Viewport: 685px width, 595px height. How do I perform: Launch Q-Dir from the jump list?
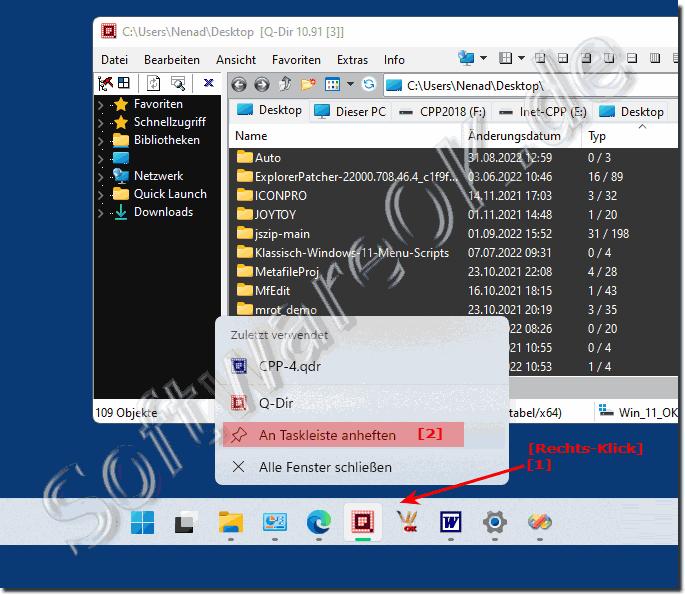(362, 403)
